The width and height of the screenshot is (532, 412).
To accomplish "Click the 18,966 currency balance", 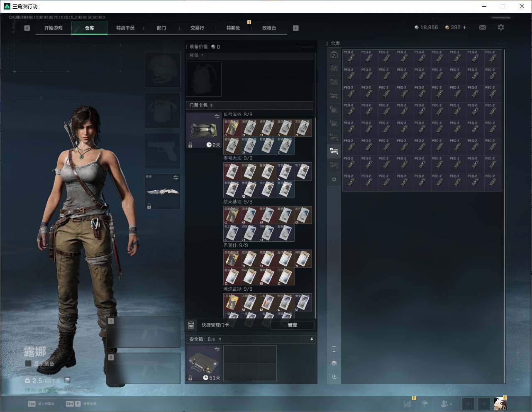I will [x=426, y=27].
